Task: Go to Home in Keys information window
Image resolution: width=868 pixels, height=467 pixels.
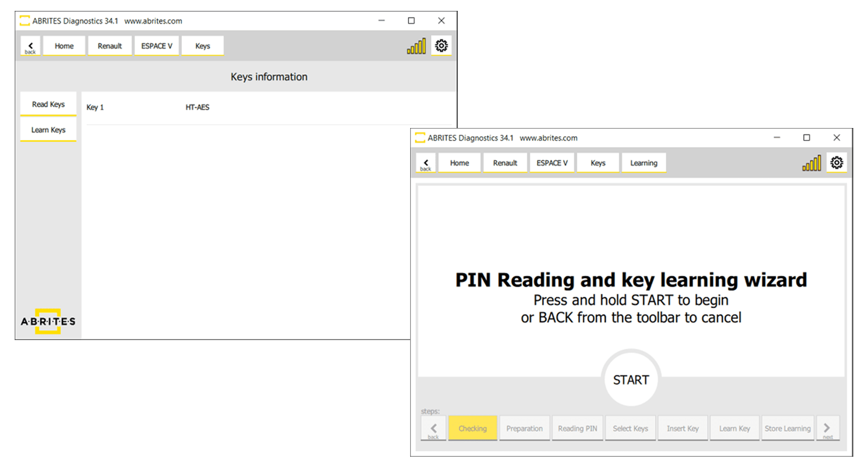Action: [x=64, y=46]
